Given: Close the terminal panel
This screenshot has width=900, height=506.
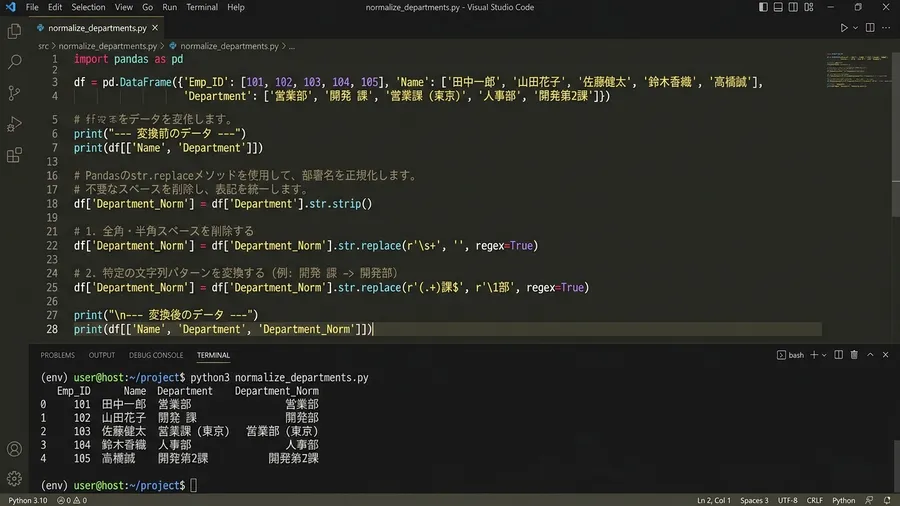Looking at the screenshot, I should tap(886, 355).
